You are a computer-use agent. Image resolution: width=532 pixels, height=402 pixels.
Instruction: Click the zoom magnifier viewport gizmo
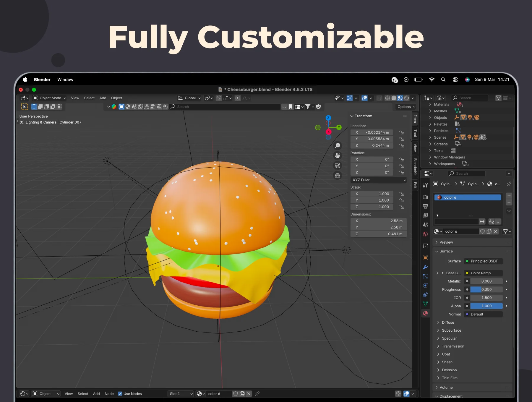click(x=337, y=145)
